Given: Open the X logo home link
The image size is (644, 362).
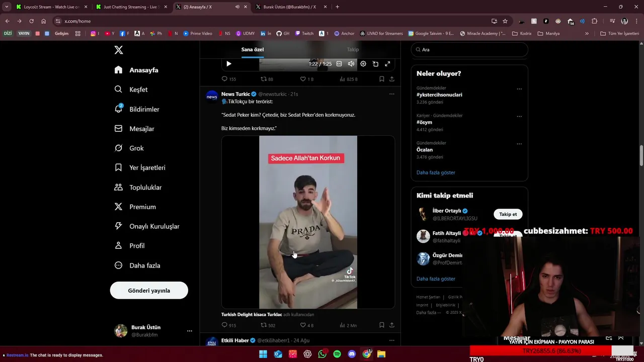Looking at the screenshot, I should coord(119,50).
